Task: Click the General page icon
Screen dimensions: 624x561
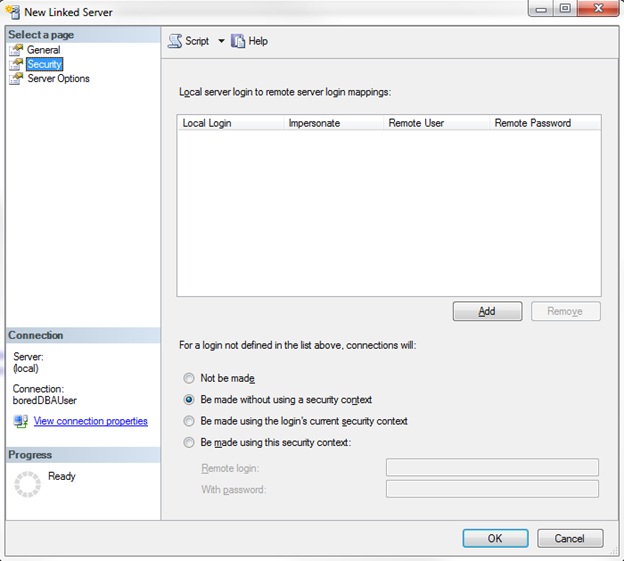Action: coord(16,50)
